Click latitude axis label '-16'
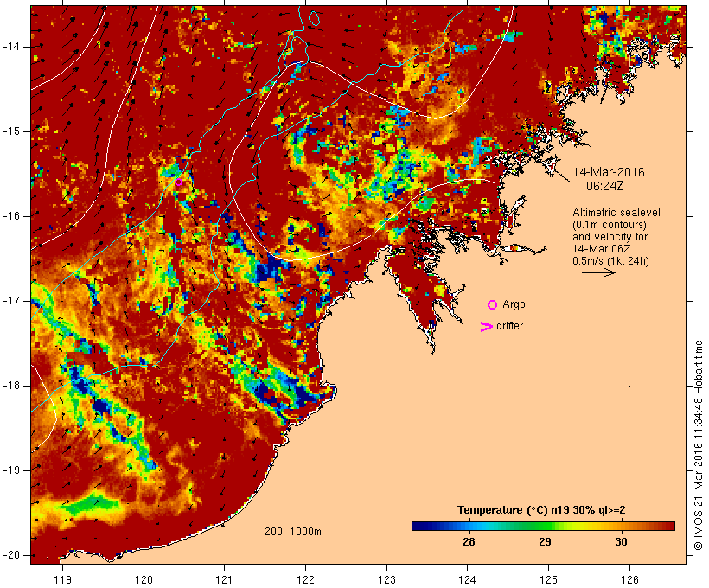 point(11,216)
